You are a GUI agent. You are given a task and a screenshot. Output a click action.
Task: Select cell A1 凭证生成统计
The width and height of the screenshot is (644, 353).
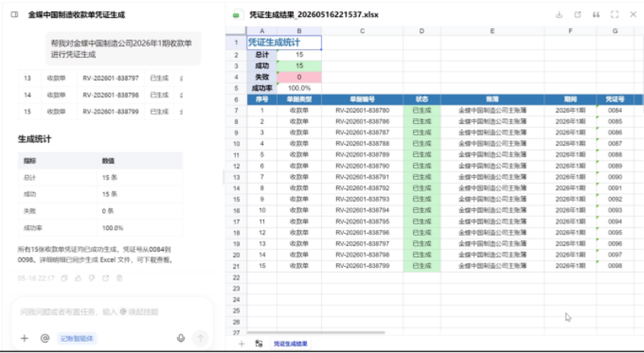coord(284,43)
